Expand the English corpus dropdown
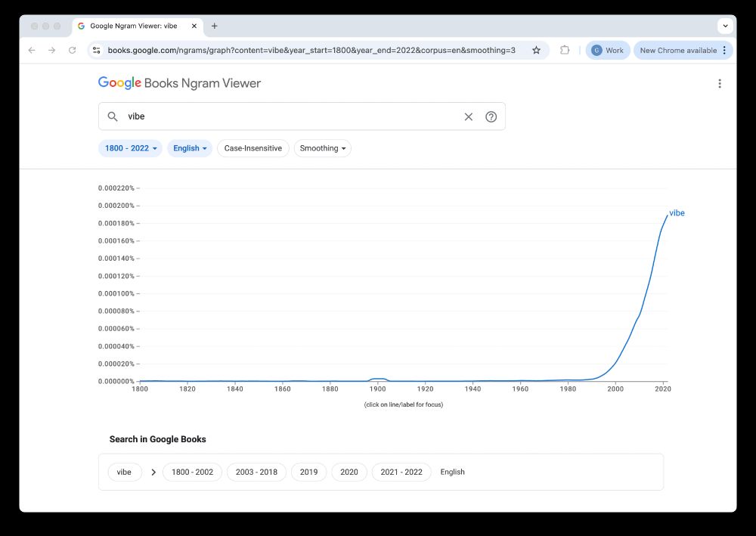 click(190, 148)
